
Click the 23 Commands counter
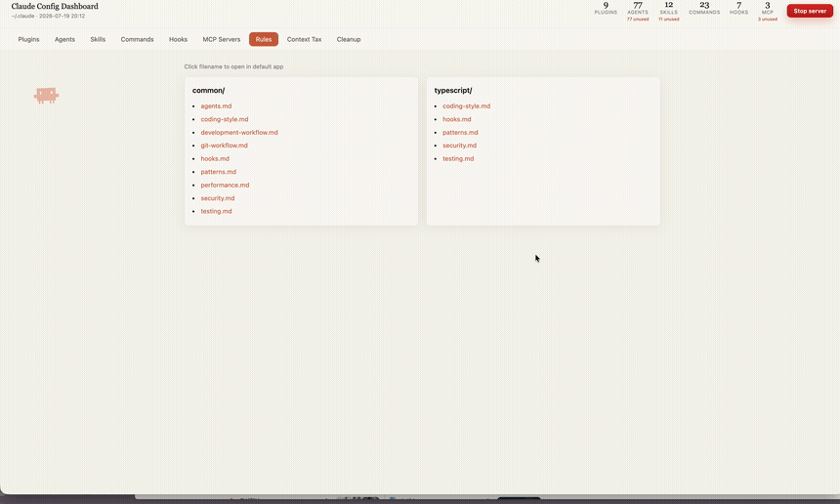704,8
